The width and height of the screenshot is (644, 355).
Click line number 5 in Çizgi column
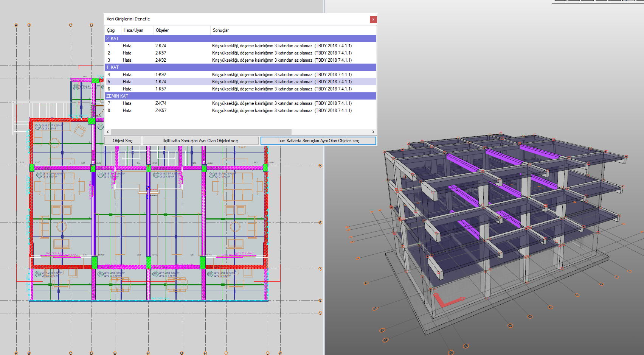click(x=109, y=82)
